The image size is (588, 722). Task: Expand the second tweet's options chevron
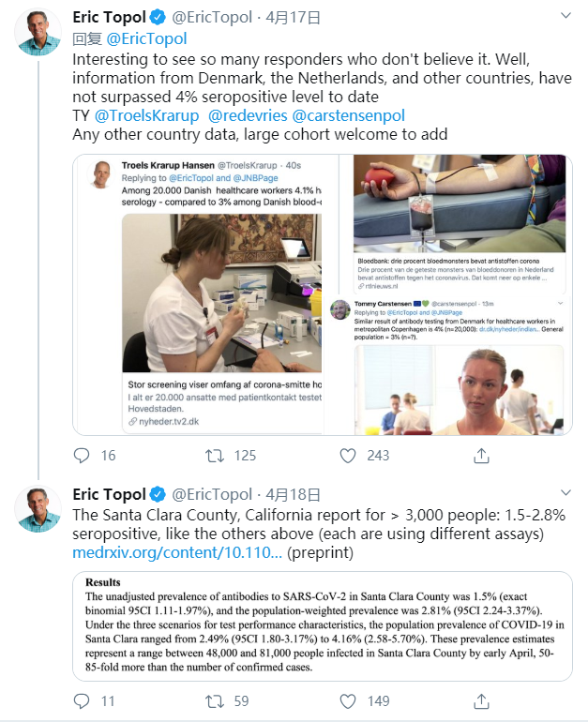(x=565, y=494)
